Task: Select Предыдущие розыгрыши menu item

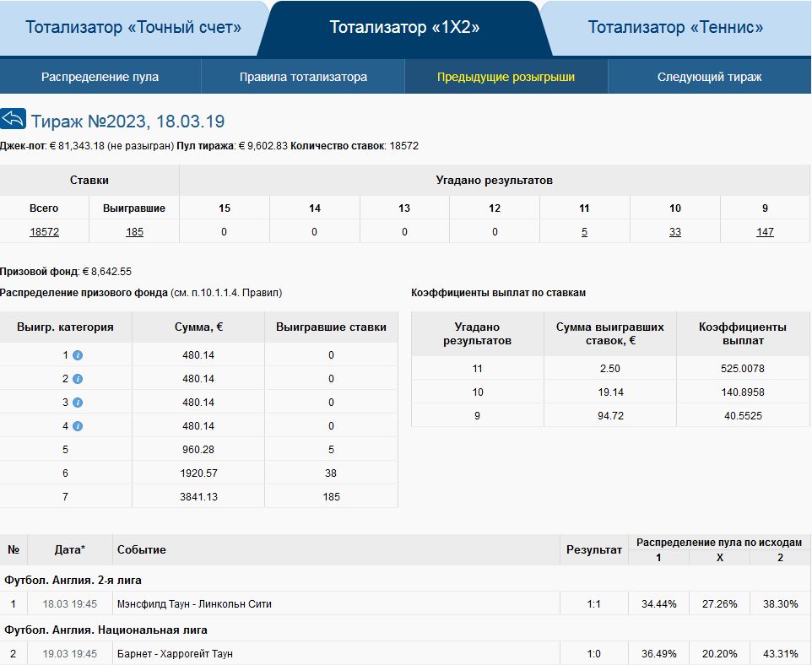Action: pyautogui.click(x=506, y=77)
